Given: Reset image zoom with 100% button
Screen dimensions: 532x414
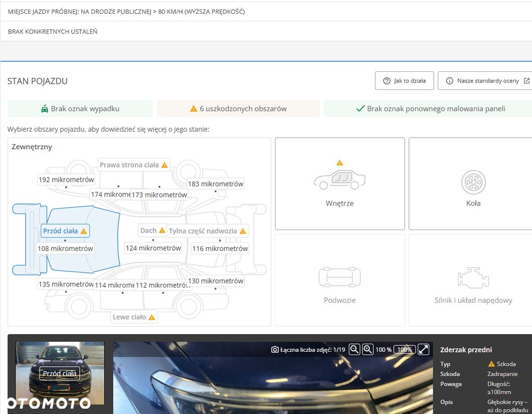Looking at the screenshot, I should pos(404,350).
